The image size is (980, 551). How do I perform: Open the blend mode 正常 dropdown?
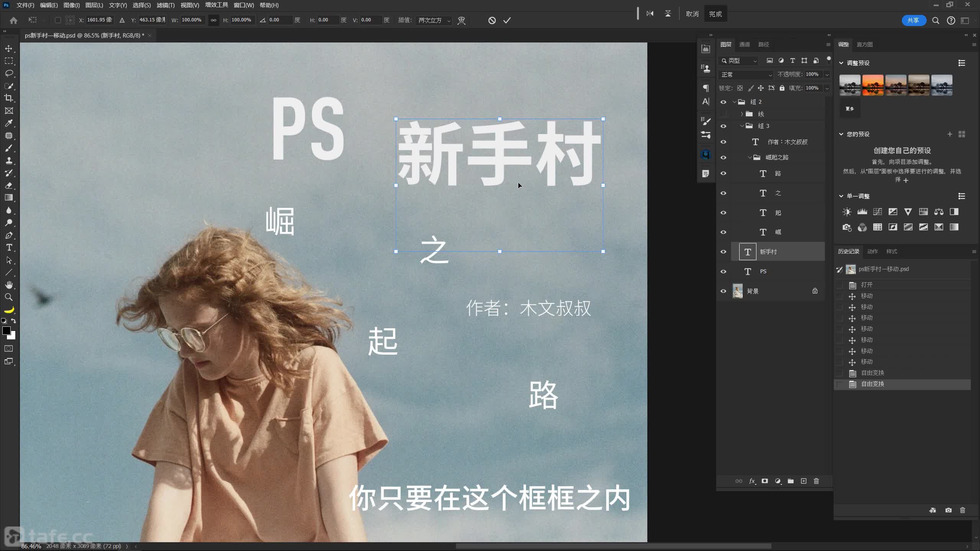click(x=746, y=75)
